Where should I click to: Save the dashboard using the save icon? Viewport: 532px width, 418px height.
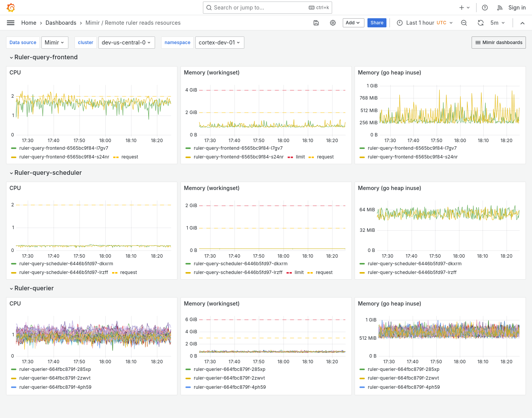point(316,23)
